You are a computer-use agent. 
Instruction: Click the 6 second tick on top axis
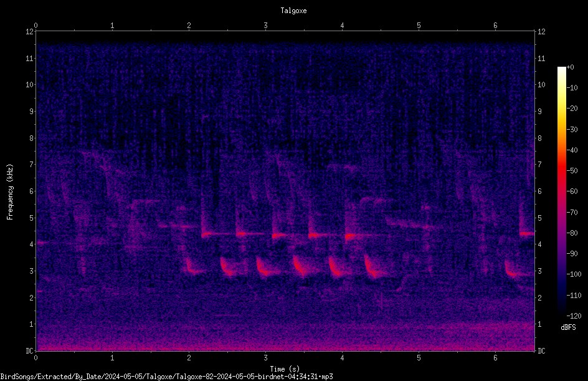(x=495, y=26)
